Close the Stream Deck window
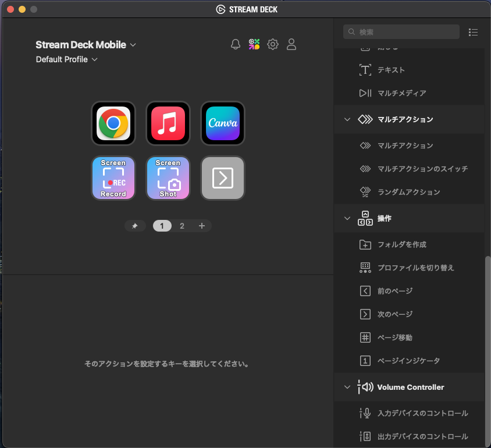 tap(10, 9)
